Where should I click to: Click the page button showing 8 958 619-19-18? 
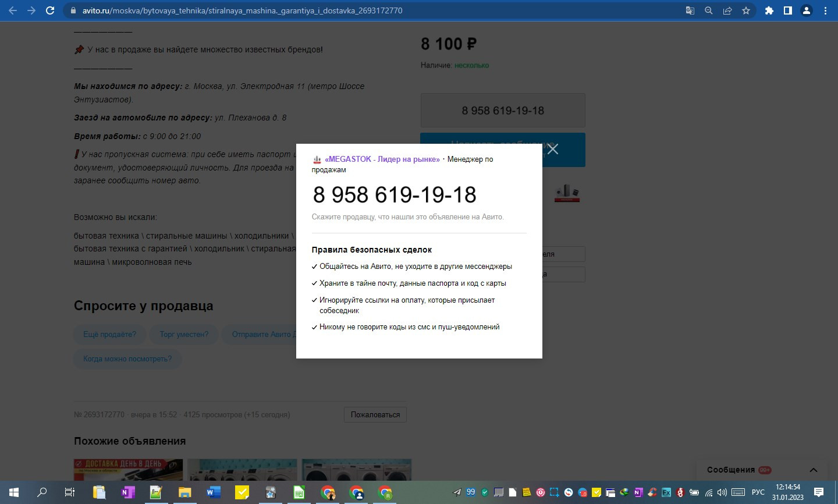point(503,111)
